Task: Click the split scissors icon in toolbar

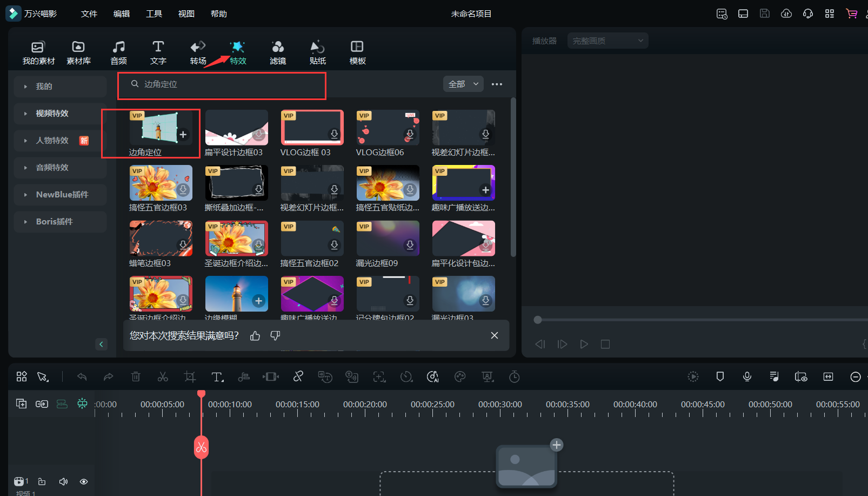Action: coord(163,377)
